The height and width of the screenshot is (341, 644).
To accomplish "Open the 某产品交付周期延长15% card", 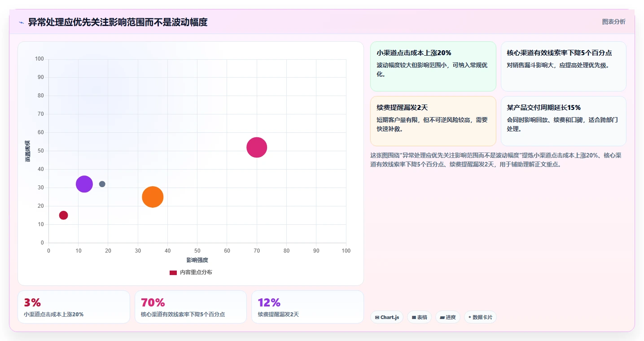I will 564,121.
